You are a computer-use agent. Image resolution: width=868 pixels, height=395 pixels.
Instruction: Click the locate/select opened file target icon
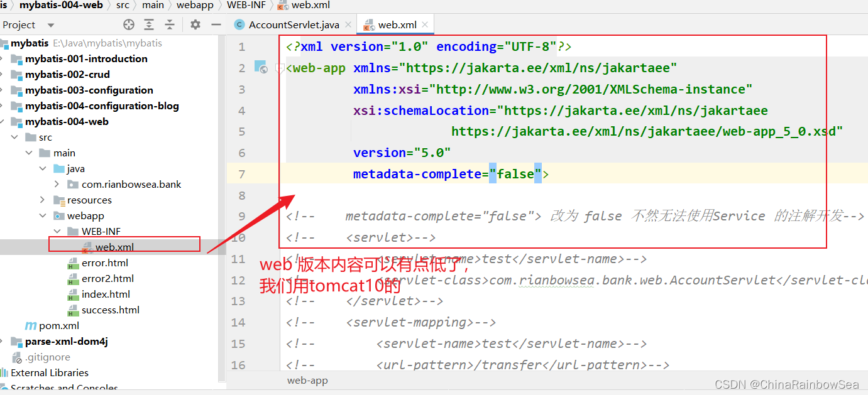pos(129,24)
